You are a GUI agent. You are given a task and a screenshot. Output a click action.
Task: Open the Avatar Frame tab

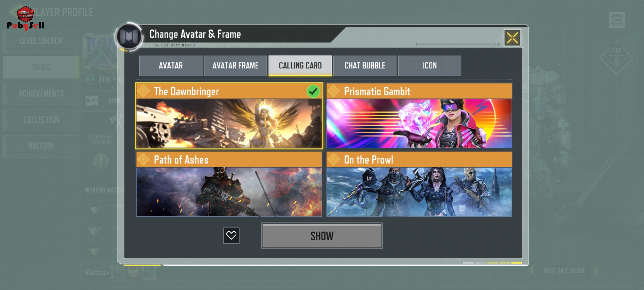[x=235, y=66]
